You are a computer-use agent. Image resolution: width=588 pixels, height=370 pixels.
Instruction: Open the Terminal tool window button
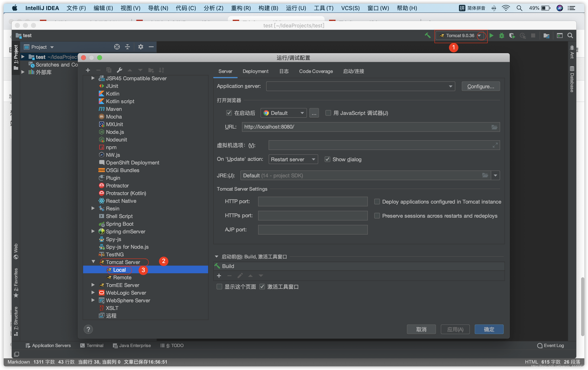[x=92, y=345]
